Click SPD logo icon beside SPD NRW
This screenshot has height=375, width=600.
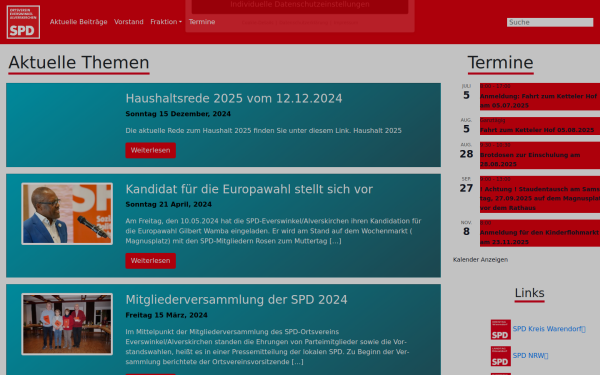click(501, 356)
